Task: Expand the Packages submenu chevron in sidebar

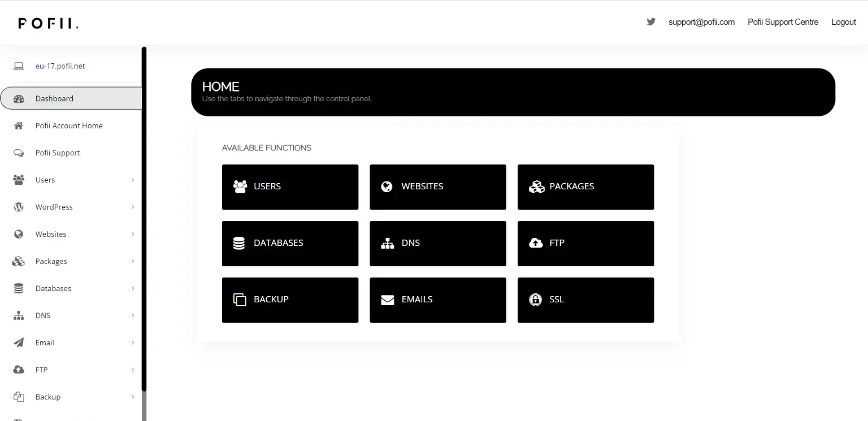Action: [133, 261]
